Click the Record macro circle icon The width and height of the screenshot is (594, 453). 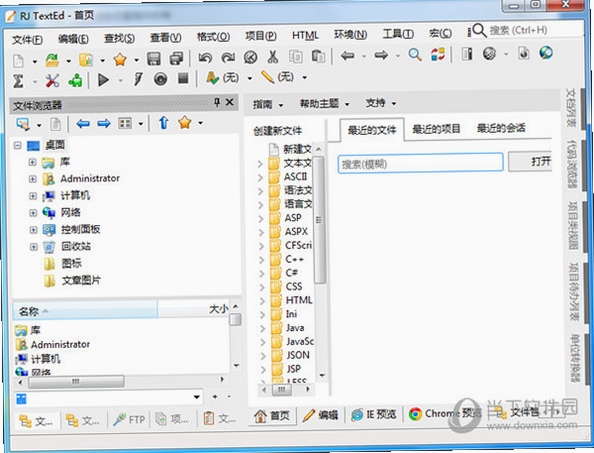point(161,79)
